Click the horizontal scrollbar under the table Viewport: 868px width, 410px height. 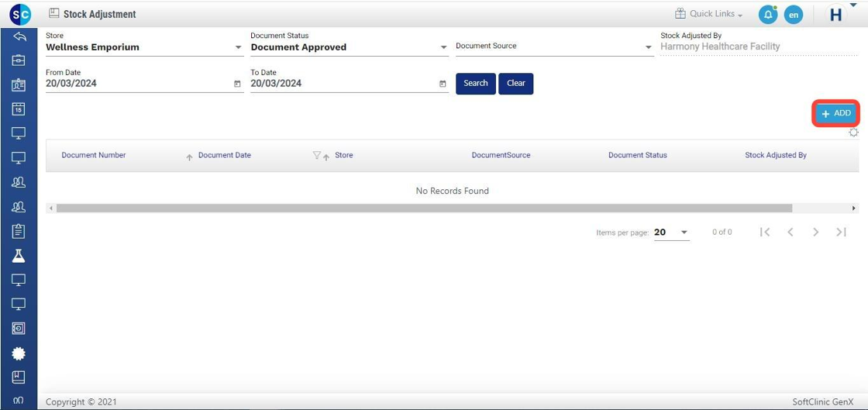tap(424, 208)
